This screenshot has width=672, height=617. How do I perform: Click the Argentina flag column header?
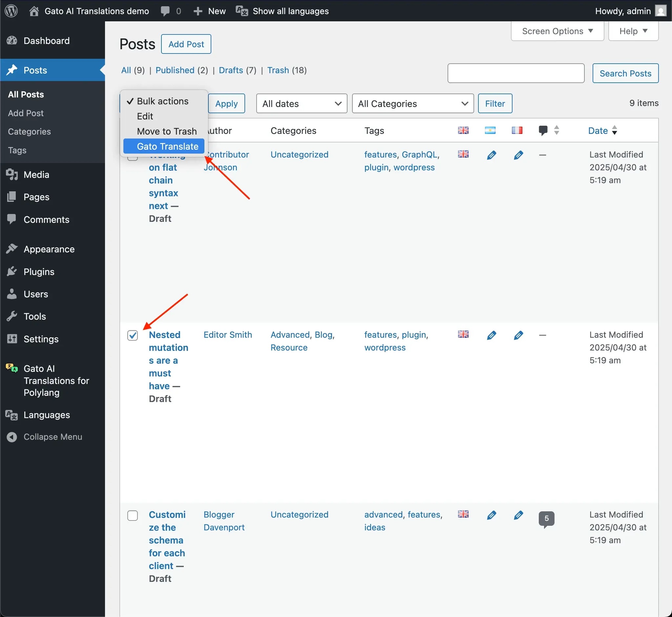pos(490,130)
